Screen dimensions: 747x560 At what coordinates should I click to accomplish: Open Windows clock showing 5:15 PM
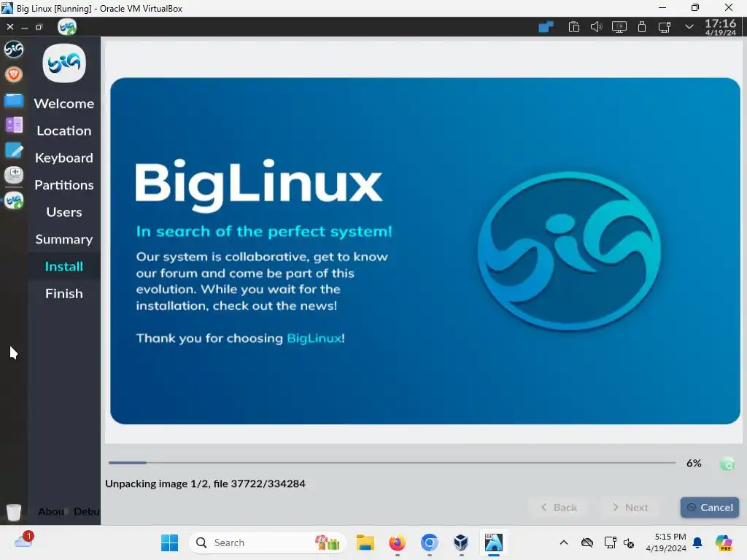click(666, 542)
